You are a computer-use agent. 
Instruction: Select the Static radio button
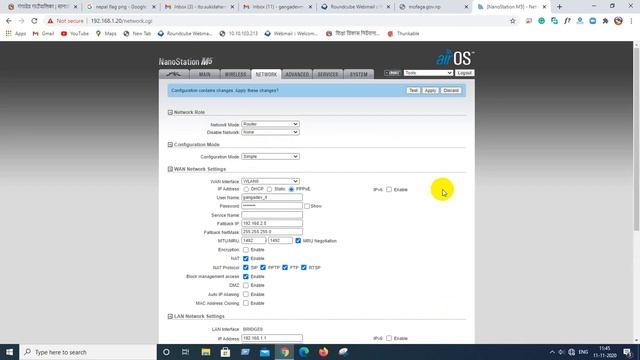(x=269, y=189)
